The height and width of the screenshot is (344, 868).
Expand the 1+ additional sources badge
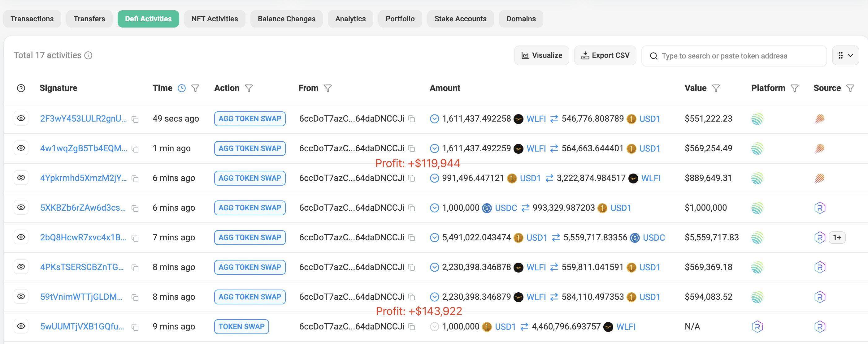(837, 238)
